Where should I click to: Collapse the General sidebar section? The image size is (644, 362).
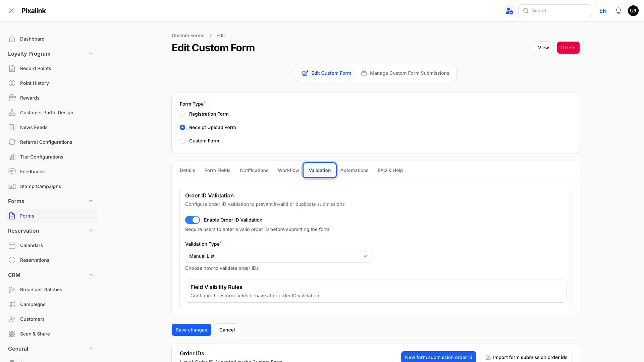(x=91, y=349)
